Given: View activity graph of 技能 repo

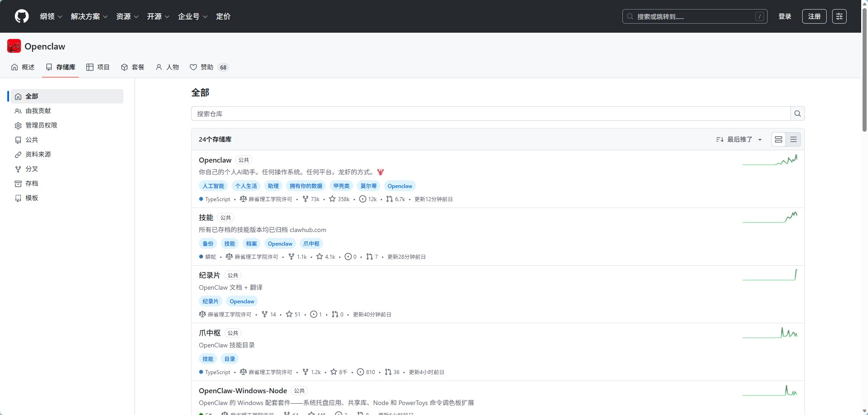Looking at the screenshot, I should pos(770,217).
